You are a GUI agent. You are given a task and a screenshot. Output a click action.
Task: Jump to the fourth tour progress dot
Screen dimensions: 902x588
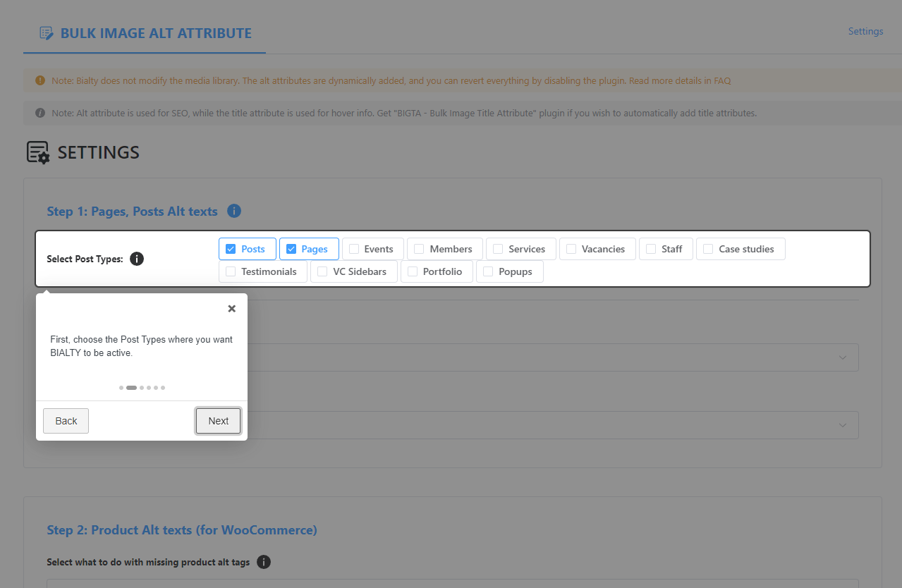click(147, 387)
